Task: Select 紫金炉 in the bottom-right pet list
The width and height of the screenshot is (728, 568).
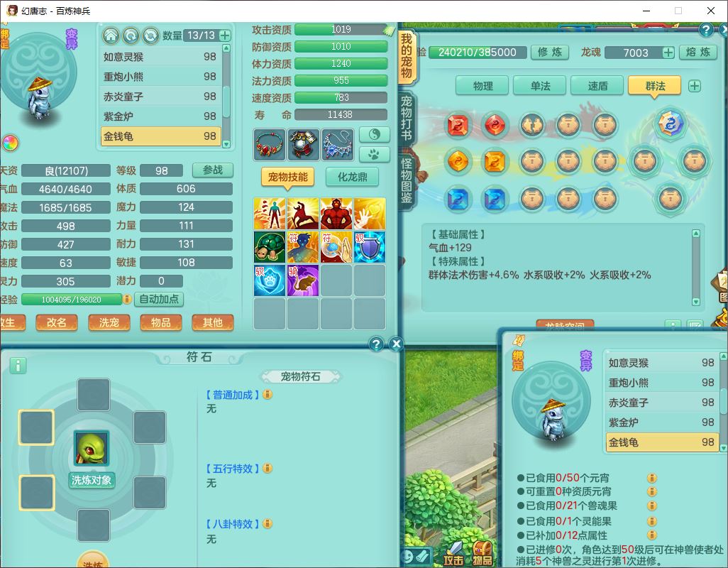Action: tap(661, 422)
